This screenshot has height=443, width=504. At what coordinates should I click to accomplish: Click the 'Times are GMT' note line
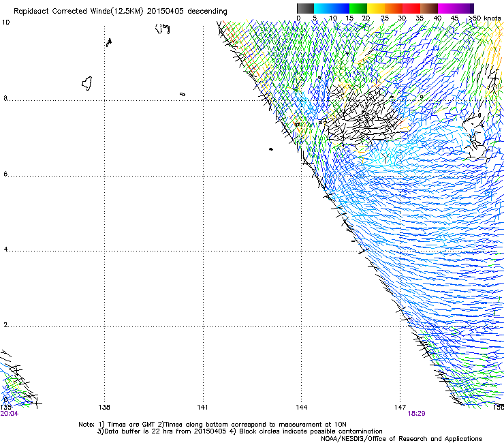point(212,425)
